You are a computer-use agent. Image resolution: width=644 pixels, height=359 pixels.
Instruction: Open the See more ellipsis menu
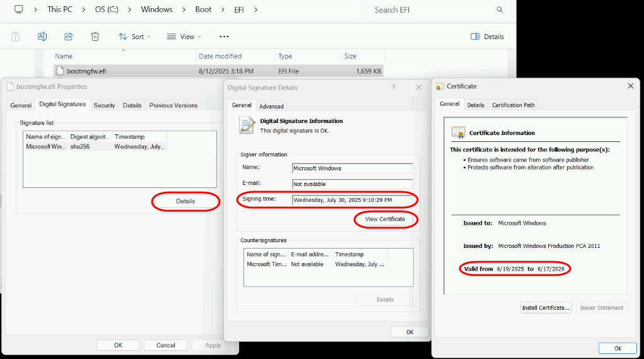224,37
